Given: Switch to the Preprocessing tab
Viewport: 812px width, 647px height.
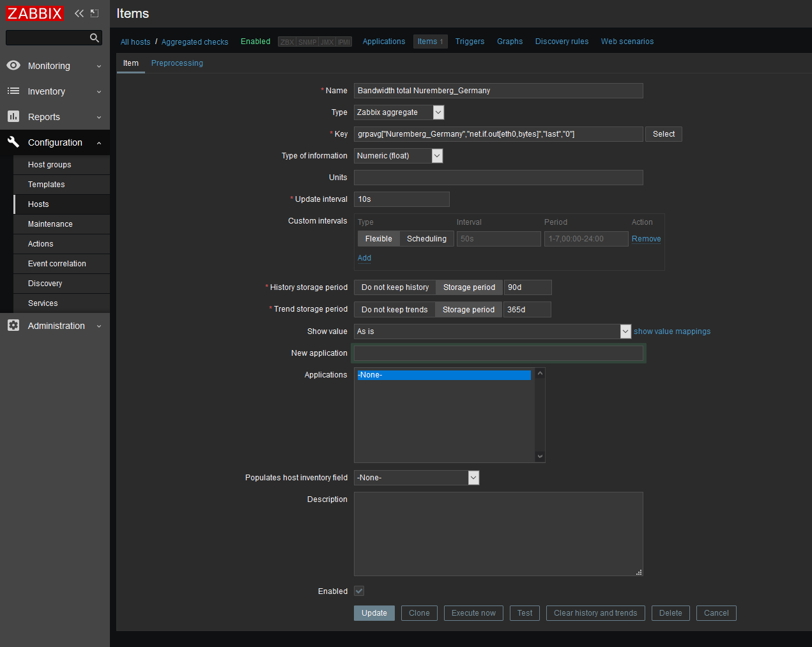Looking at the screenshot, I should 177,63.
